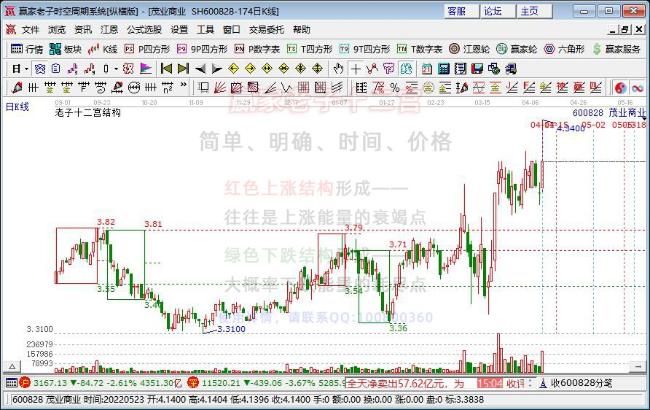
Task: Click the purple flag gradient icon
Action: [146, 68]
